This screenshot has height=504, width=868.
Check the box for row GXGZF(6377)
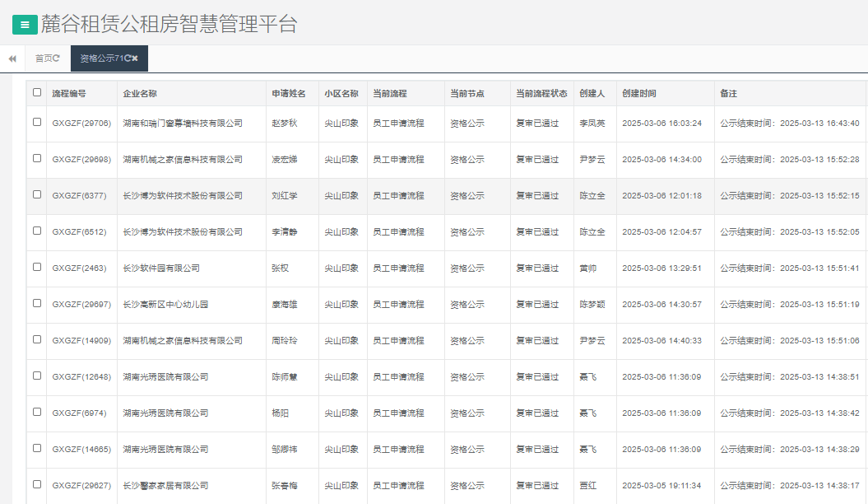pos(36,195)
